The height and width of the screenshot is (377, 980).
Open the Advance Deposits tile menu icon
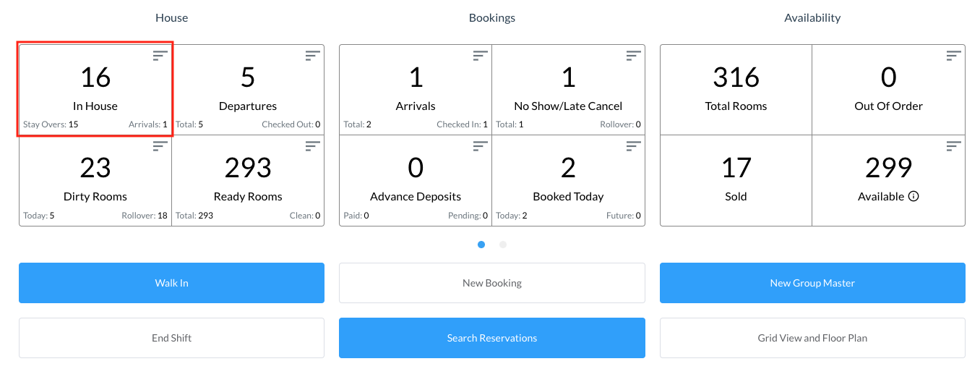coord(480,146)
